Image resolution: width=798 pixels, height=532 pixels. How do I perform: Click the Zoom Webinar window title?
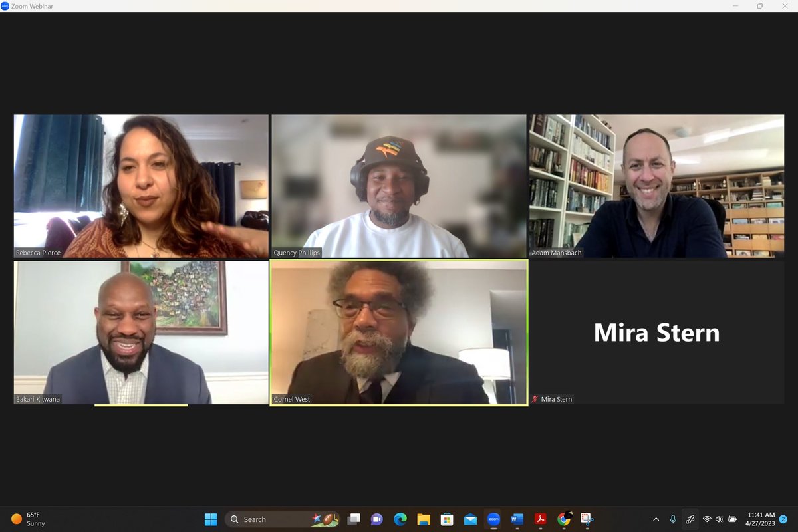[32, 6]
